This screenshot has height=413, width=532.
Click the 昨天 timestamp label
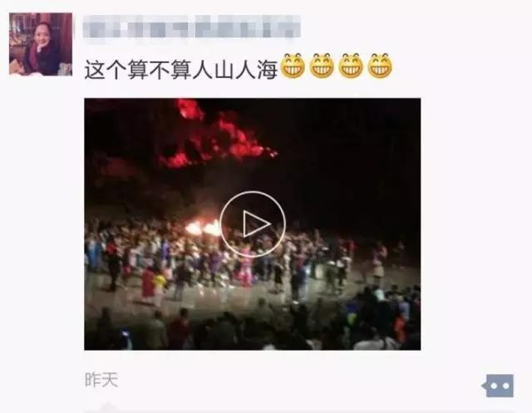point(101,380)
